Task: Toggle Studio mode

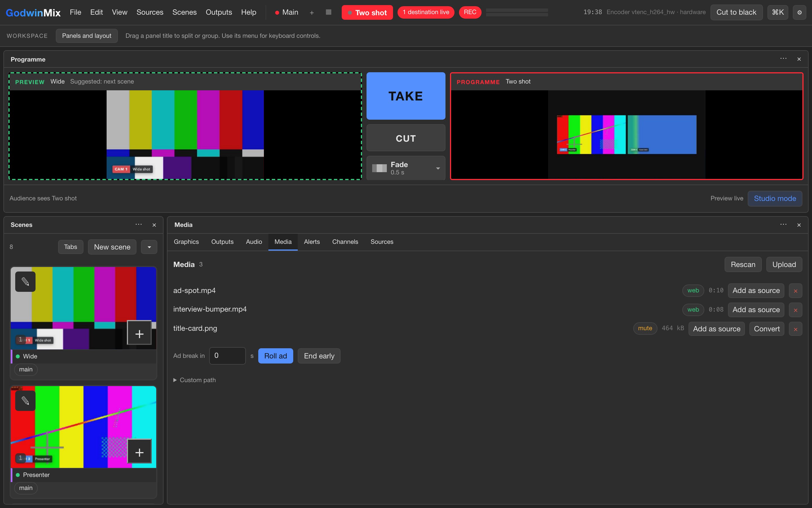Action: tap(775, 199)
